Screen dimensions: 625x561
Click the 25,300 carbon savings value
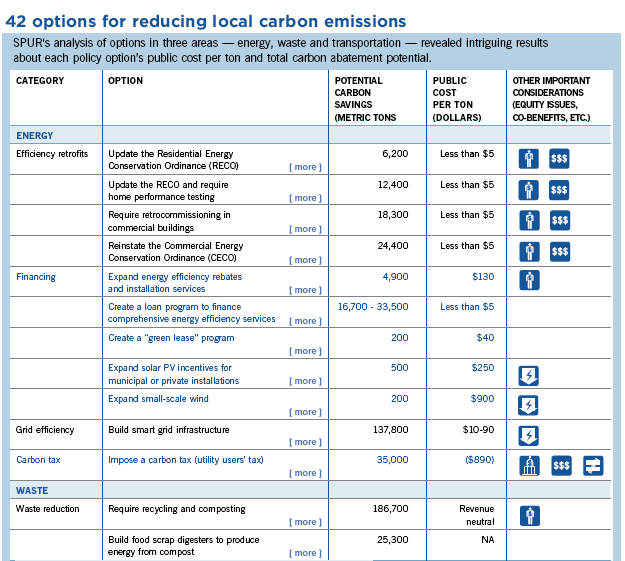click(393, 540)
